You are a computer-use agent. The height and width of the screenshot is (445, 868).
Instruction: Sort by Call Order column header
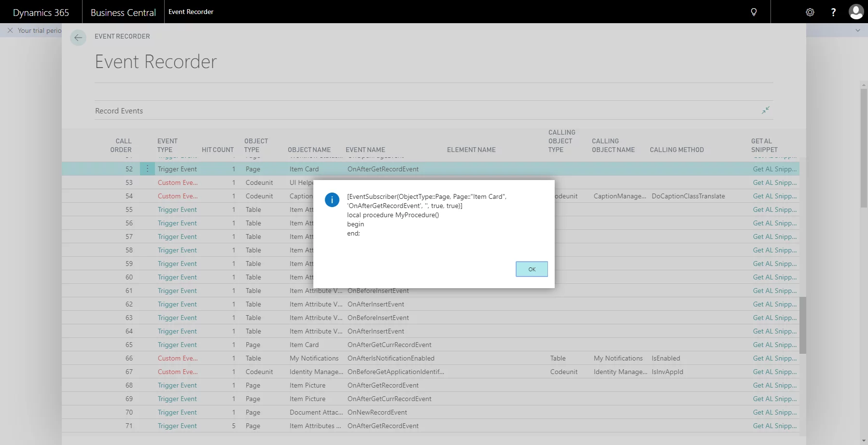click(x=121, y=145)
